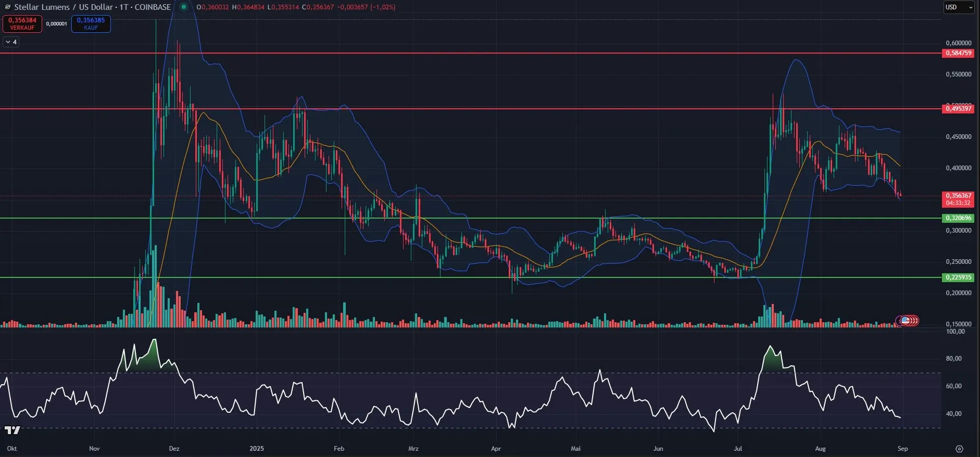Click the spread value 0,000001

(56, 24)
